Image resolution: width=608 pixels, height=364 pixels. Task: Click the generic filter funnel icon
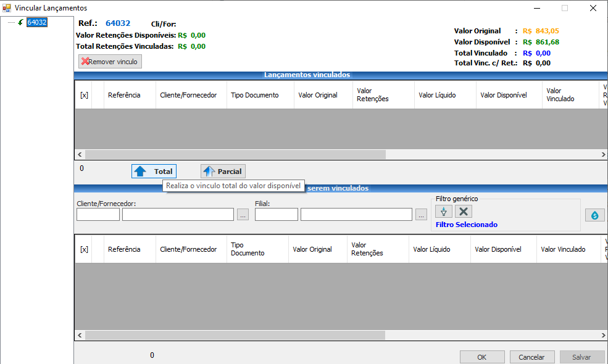(x=443, y=212)
